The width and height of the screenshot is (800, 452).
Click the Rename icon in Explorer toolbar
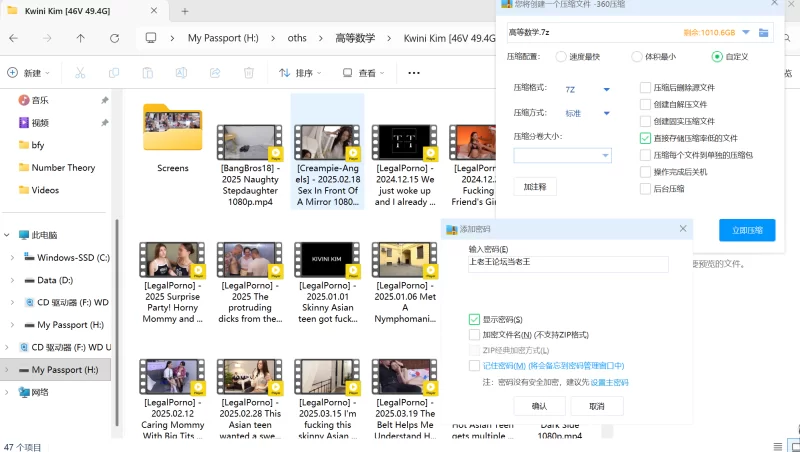(181, 73)
